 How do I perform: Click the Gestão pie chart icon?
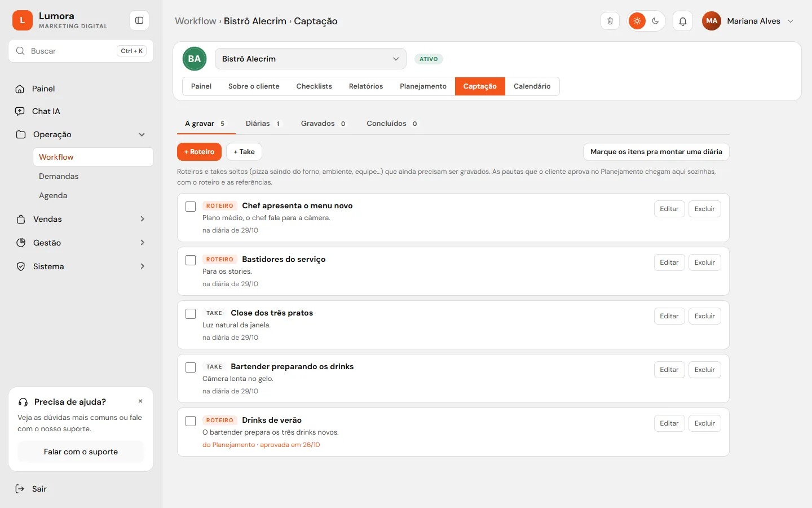pos(21,243)
